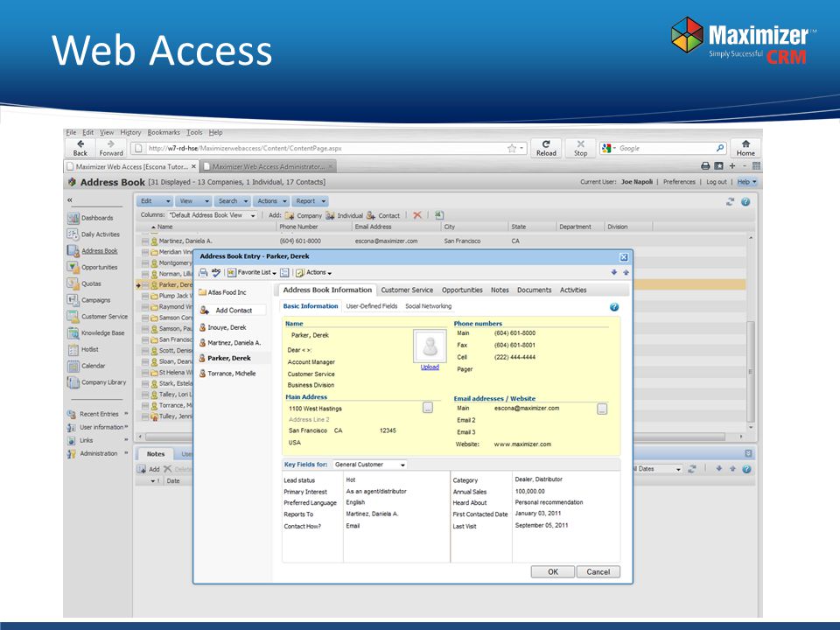Add a new Company entry
The width and height of the screenshot is (840, 630).
pos(304,215)
